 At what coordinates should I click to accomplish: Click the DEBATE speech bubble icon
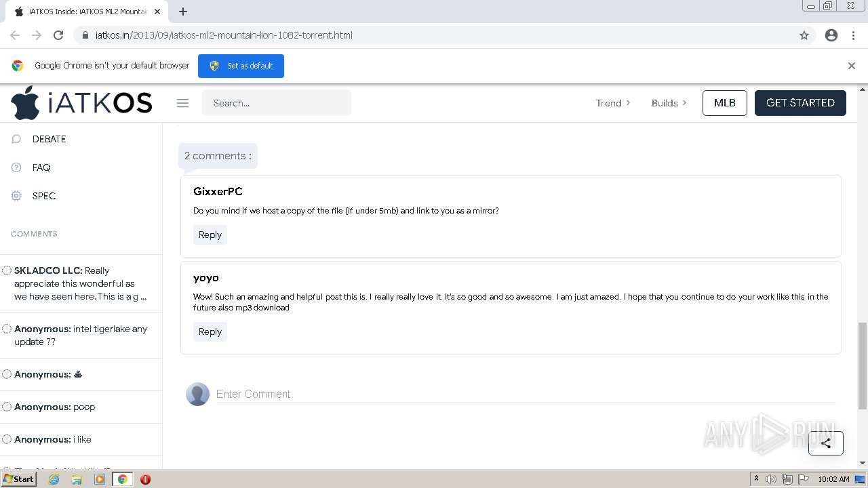[x=16, y=139]
